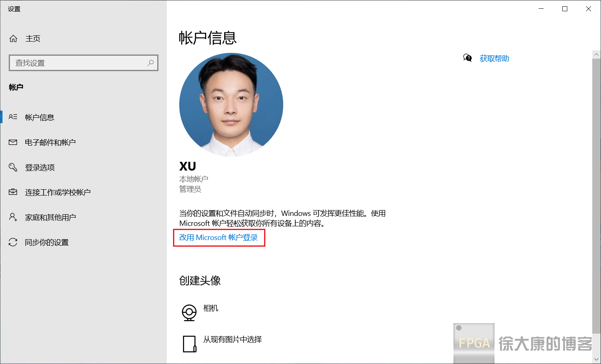Click the XU account name
Screen dimensions: 601x364
188,166
